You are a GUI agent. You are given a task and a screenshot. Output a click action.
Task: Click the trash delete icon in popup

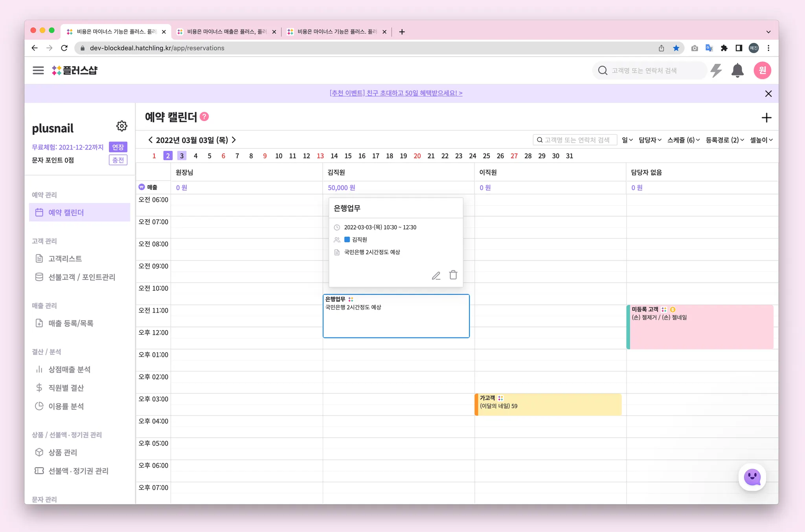pos(453,275)
